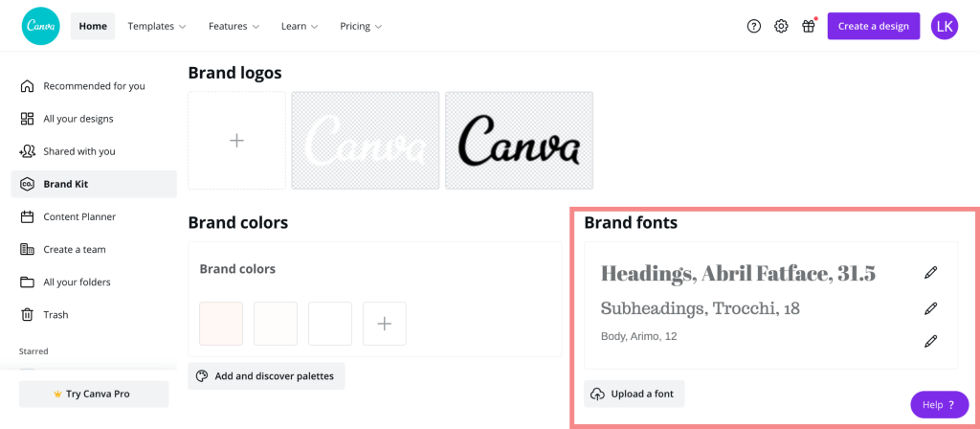The width and height of the screenshot is (980, 429).
Task: Expand the Features dropdown menu
Action: click(x=234, y=26)
